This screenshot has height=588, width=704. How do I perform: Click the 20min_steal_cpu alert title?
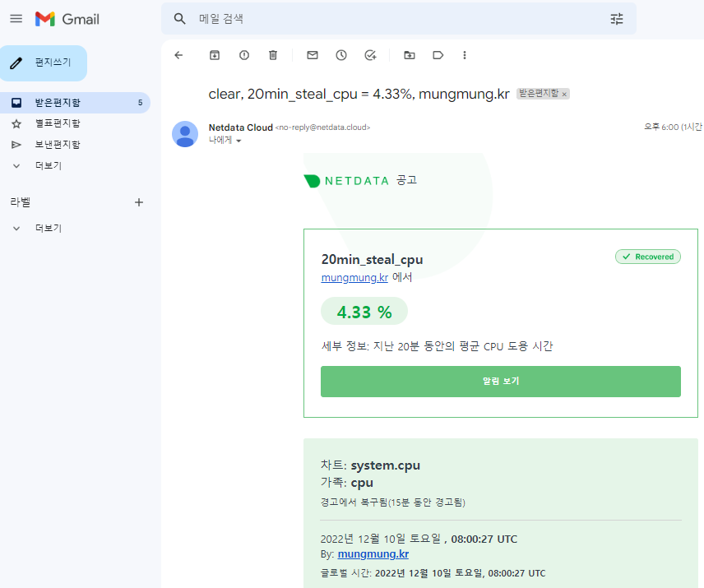(x=373, y=259)
